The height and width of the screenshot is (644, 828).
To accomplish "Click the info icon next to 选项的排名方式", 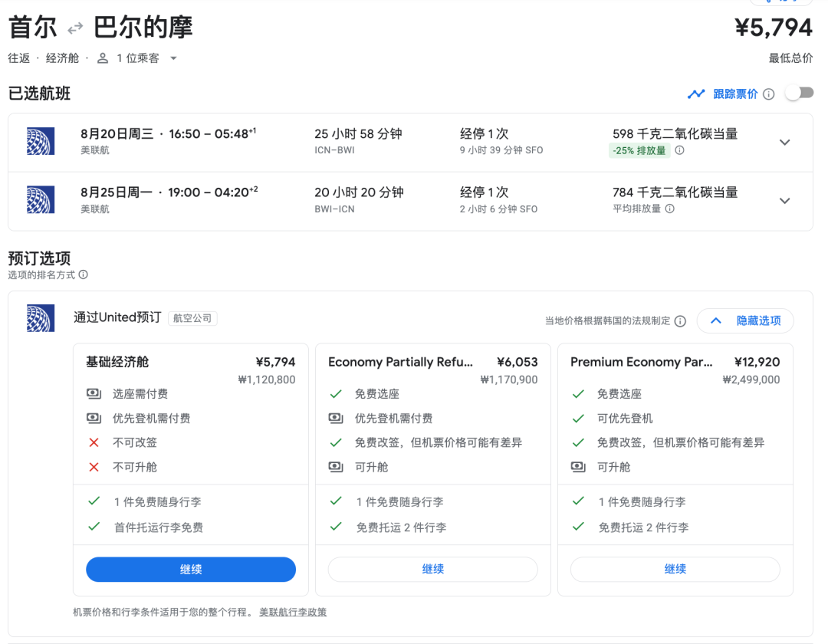I will pos(84,274).
